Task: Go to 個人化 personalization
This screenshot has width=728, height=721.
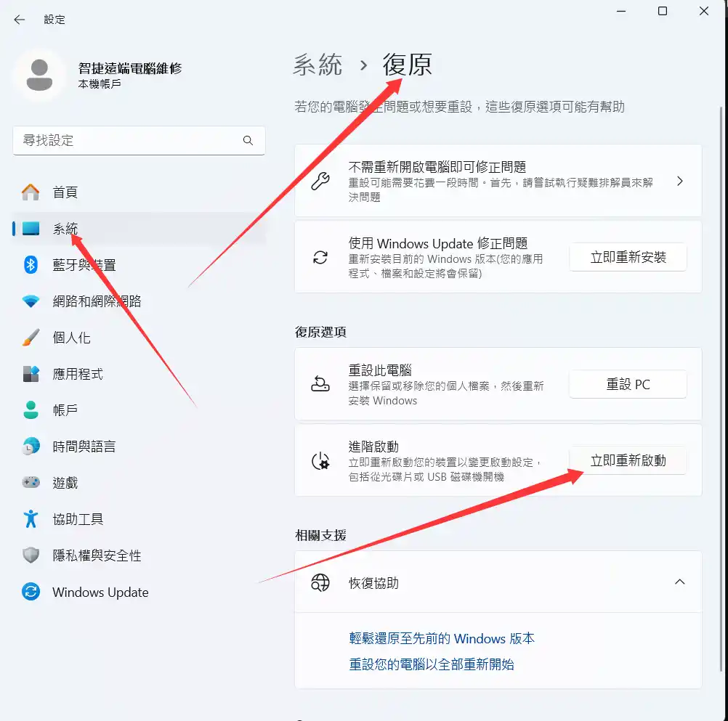Action: coord(71,338)
